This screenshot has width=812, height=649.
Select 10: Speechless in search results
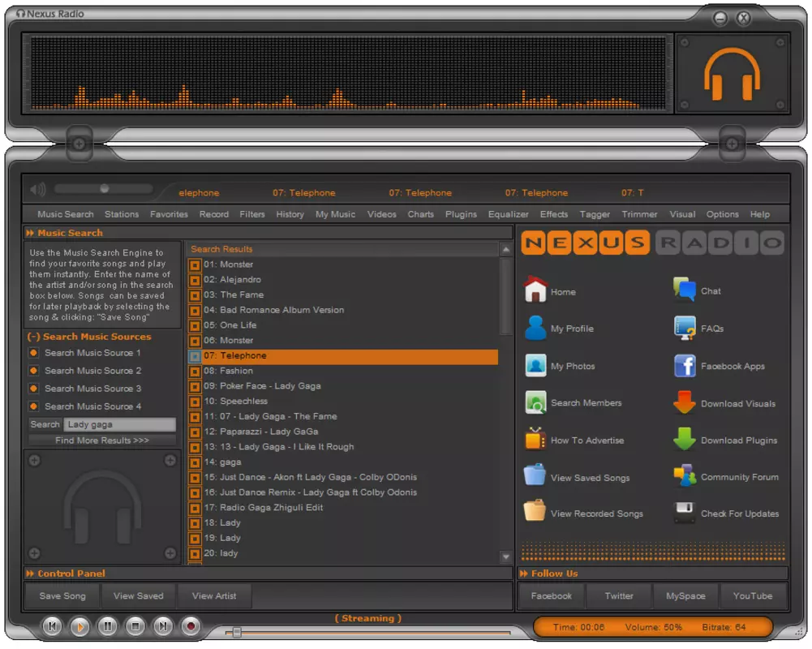tap(343, 402)
